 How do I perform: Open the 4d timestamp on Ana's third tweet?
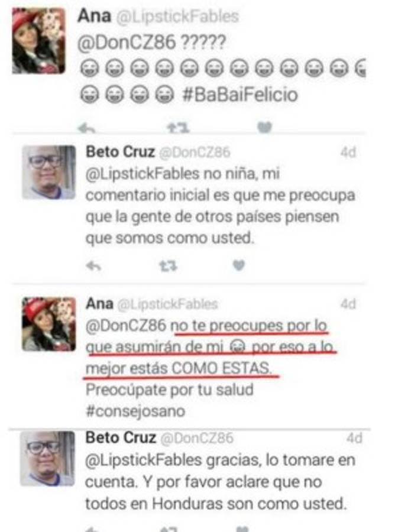348,304
